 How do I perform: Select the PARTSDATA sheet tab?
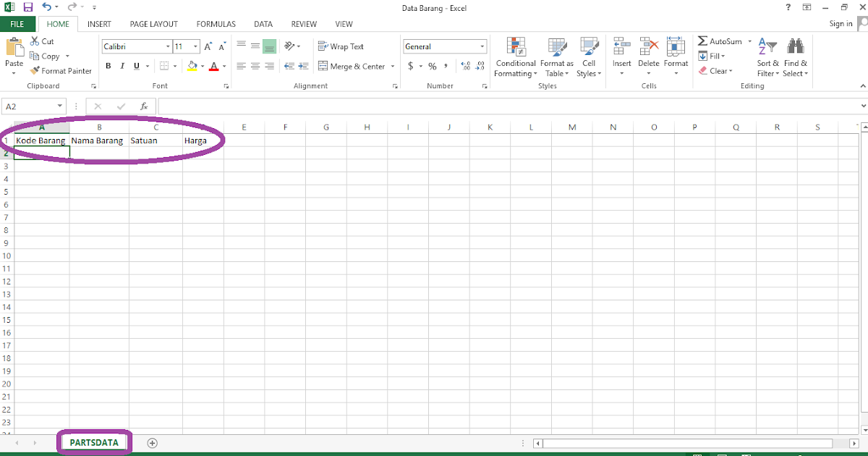click(x=93, y=442)
